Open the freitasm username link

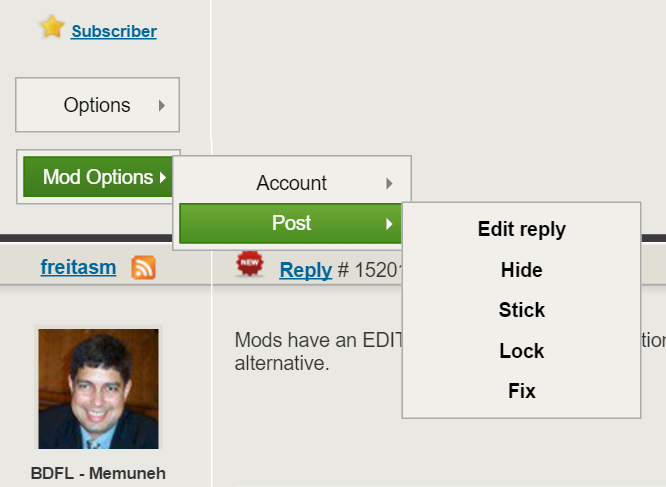(78, 267)
